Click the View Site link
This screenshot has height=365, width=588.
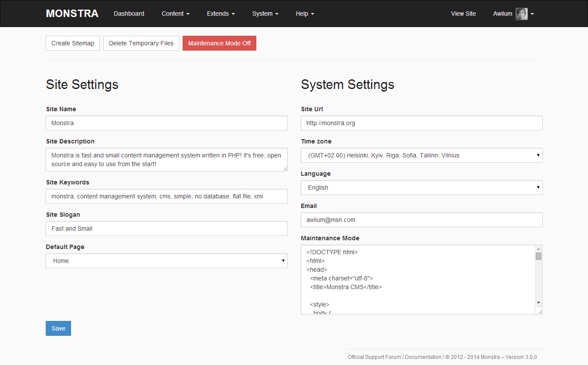click(463, 14)
